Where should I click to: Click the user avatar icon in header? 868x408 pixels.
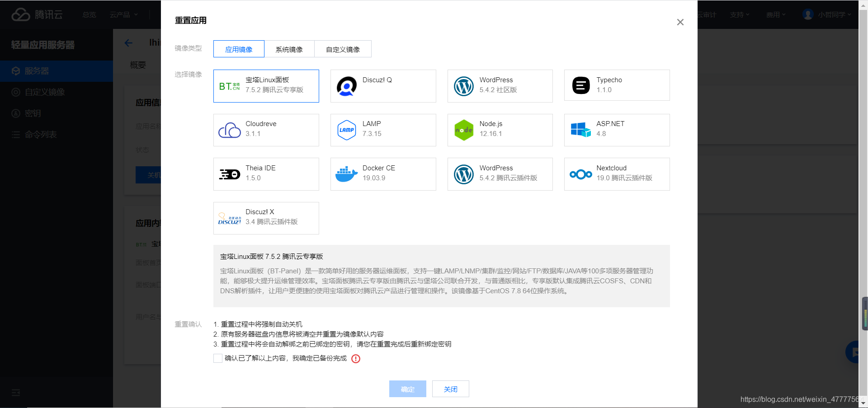tap(808, 14)
